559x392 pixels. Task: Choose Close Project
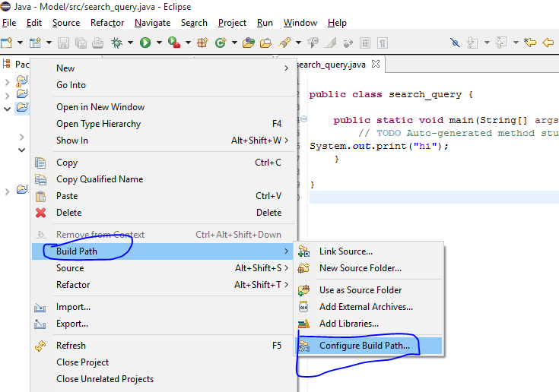tap(164, 362)
